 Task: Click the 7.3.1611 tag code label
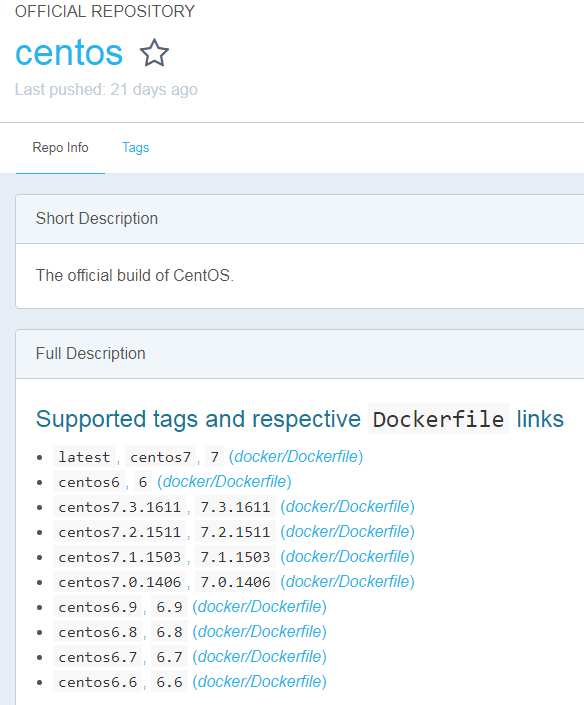[235, 507]
